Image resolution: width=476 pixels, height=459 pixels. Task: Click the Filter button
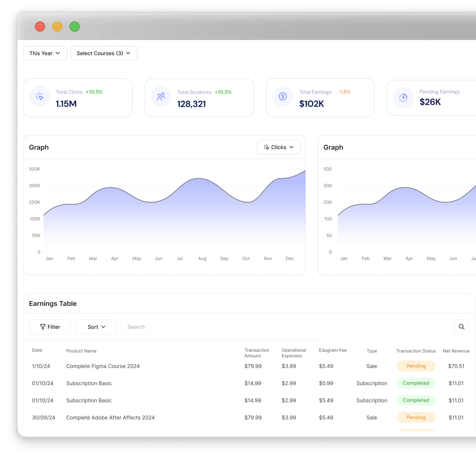tap(50, 327)
